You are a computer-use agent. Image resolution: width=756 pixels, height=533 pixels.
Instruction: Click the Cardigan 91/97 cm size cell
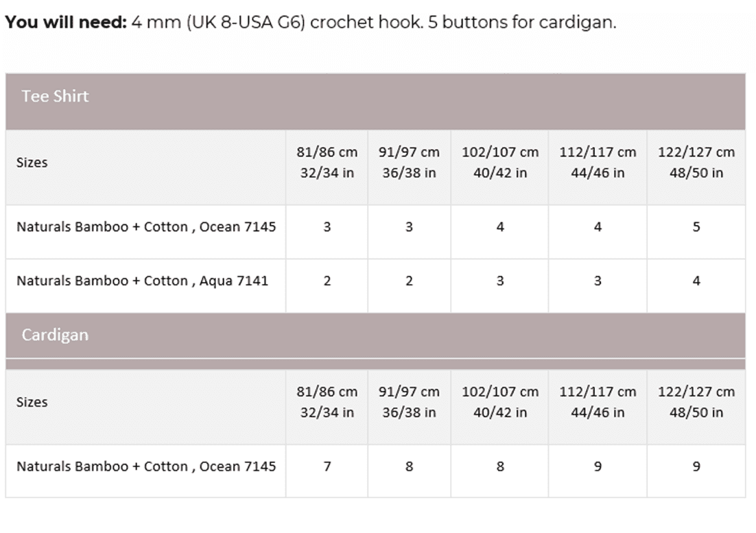409,402
